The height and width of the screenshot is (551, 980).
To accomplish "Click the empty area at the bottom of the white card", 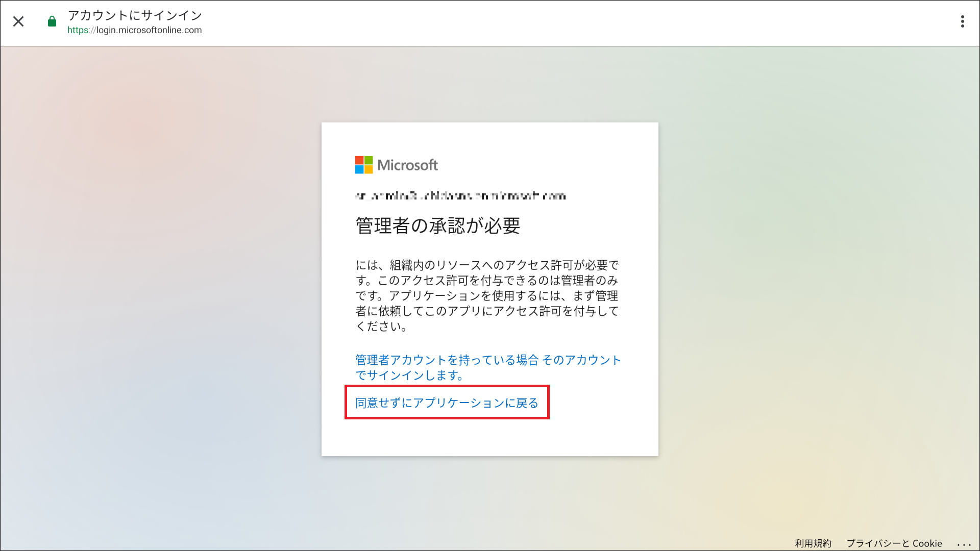I will tap(489, 438).
